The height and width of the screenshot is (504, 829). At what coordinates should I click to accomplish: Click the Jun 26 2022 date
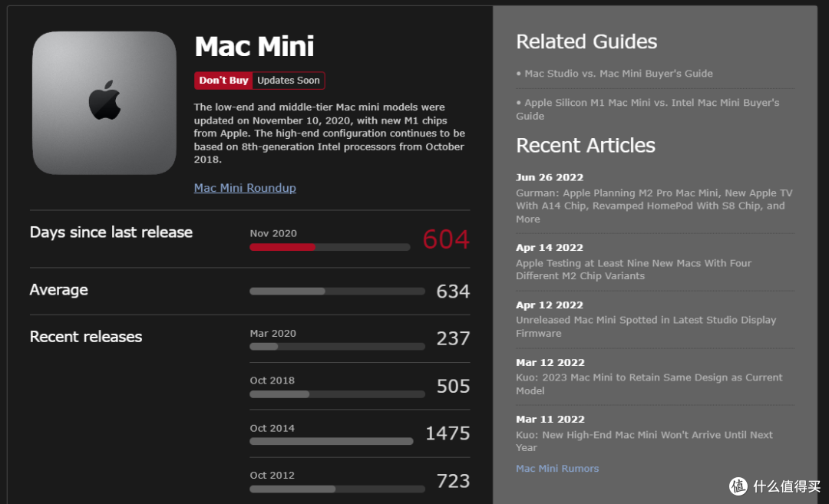tap(550, 177)
